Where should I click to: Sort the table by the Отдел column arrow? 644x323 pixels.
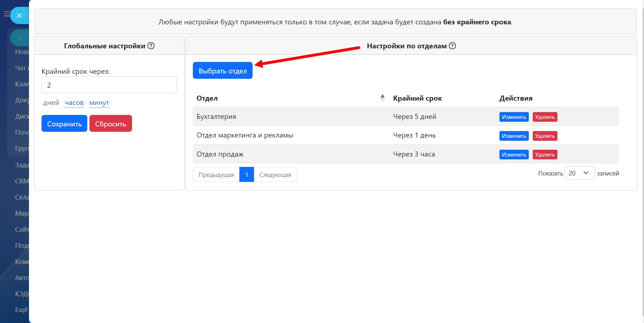(382, 98)
